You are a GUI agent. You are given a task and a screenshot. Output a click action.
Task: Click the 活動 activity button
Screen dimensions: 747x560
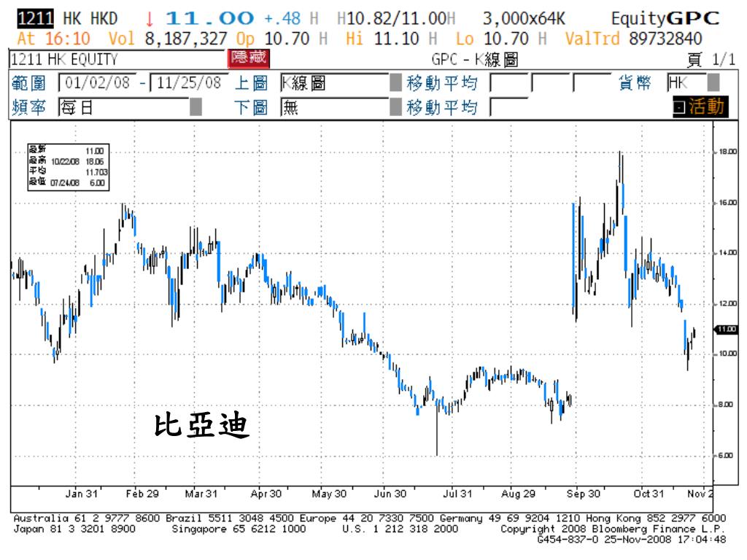click(700, 106)
